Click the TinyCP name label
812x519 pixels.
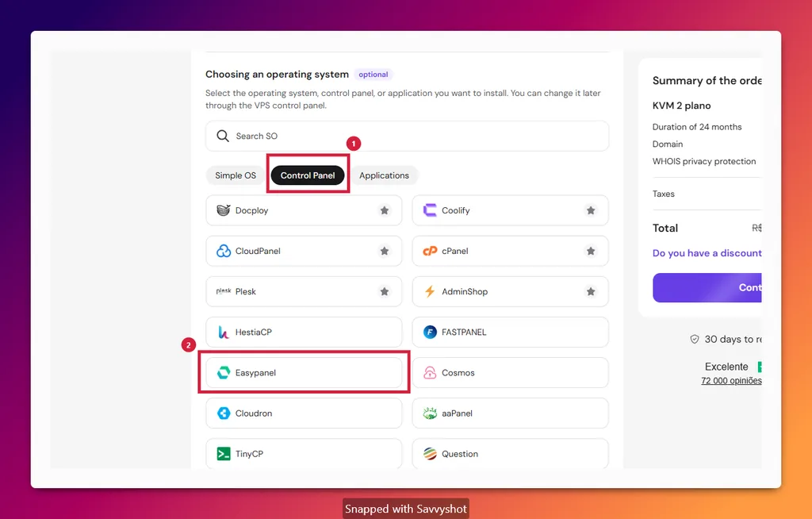pos(249,454)
